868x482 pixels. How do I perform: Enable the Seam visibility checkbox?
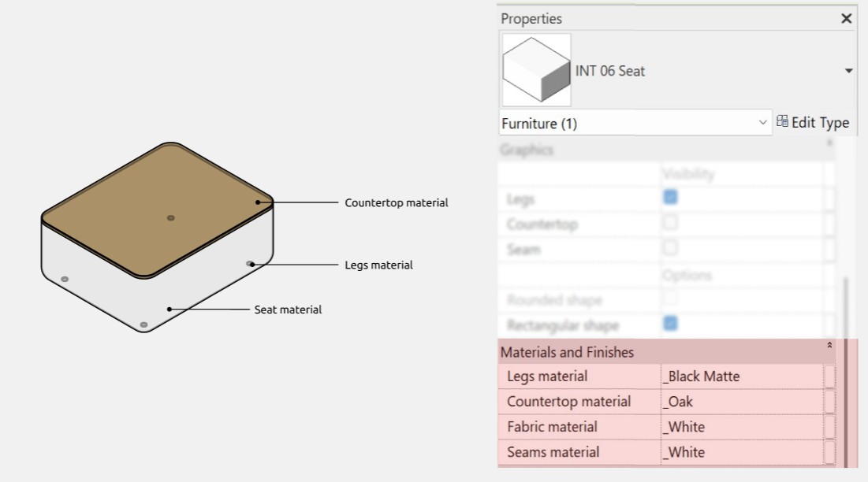click(x=670, y=247)
